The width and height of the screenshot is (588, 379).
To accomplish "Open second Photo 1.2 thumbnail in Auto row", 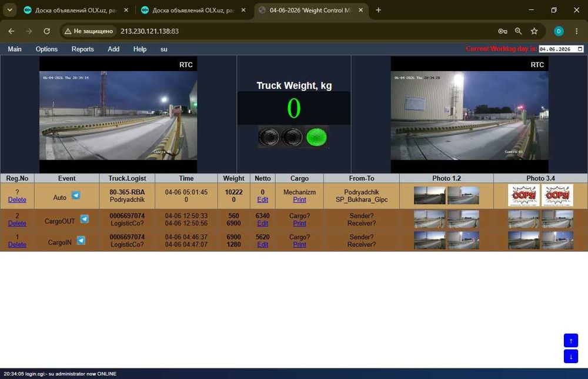I will click(463, 195).
